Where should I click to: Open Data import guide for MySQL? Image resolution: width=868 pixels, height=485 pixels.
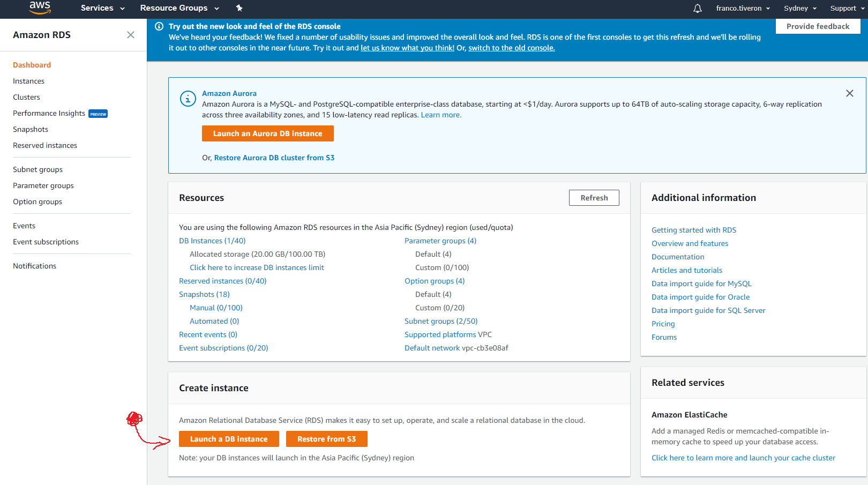point(701,283)
